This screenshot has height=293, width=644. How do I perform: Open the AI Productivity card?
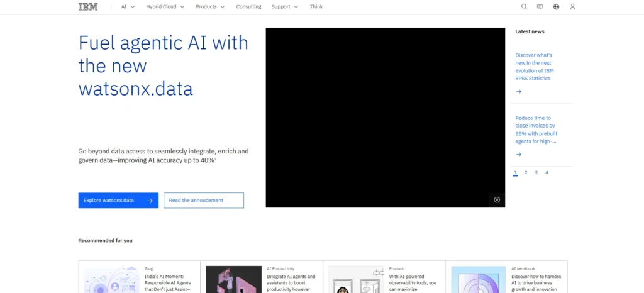coord(262,277)
